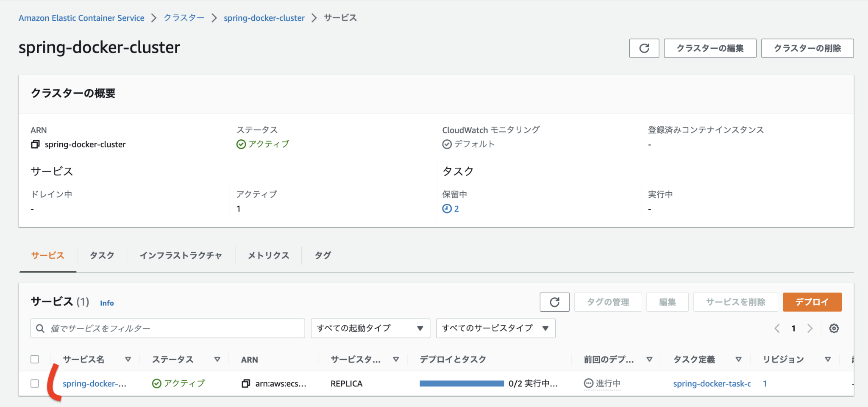Open the インフラストラクチャ tab
The image size is (868, 407).
pos(181,255)
